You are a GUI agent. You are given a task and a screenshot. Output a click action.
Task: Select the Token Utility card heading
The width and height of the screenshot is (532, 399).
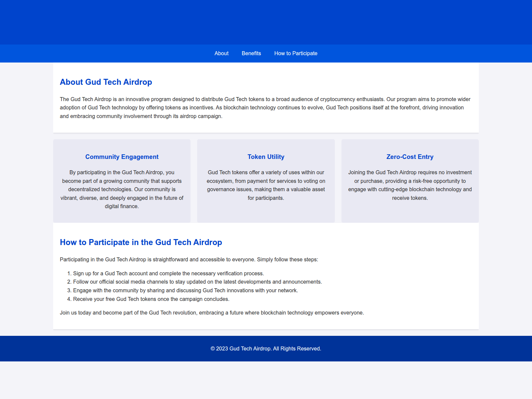pyautogui.click(x=266, y=157)
